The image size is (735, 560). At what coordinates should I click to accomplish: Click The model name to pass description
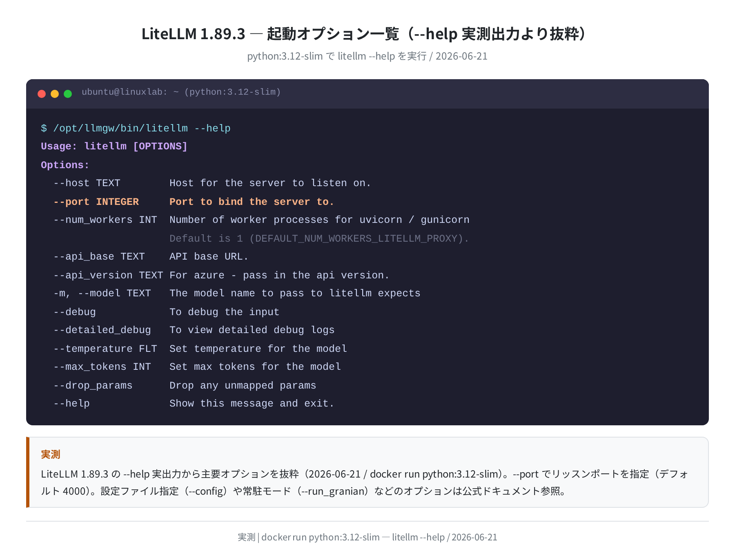[295, 293]
